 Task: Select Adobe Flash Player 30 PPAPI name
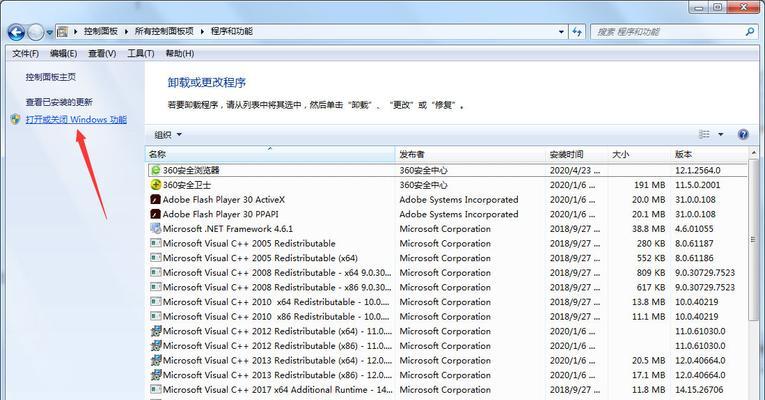click(x=221, y=214)
